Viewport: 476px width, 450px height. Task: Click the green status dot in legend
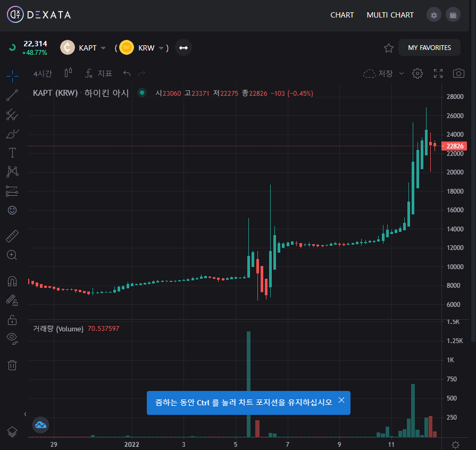pos(142,93)
